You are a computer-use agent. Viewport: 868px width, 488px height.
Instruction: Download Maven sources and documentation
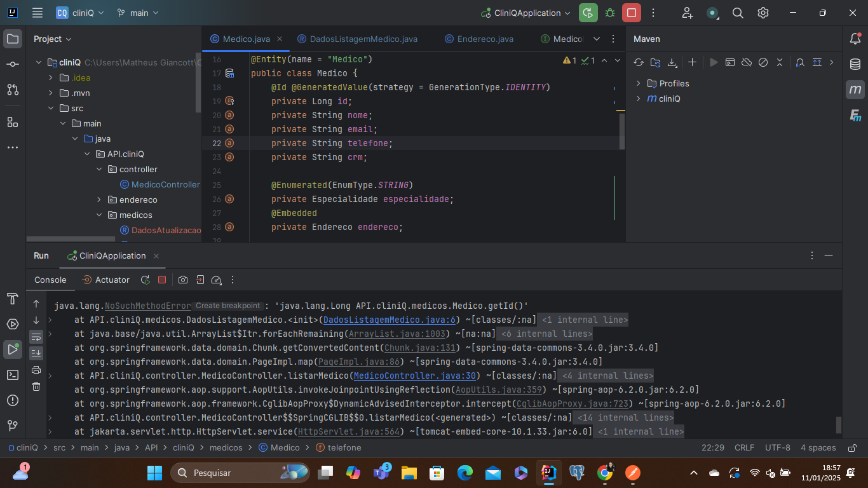672,62
